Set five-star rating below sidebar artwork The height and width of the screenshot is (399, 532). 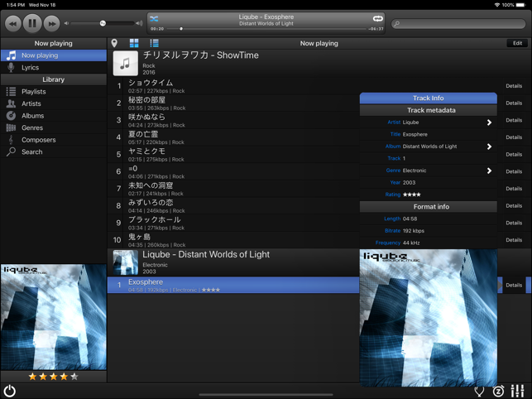74,377
